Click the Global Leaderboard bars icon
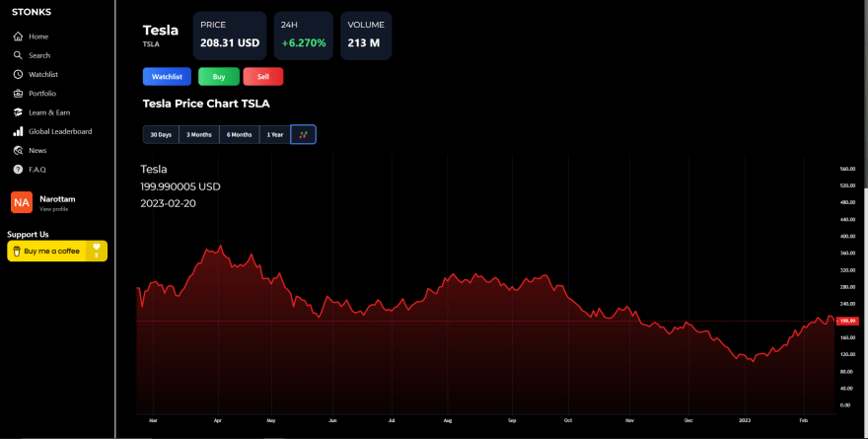Screen dimensions: 868x439 18,131
